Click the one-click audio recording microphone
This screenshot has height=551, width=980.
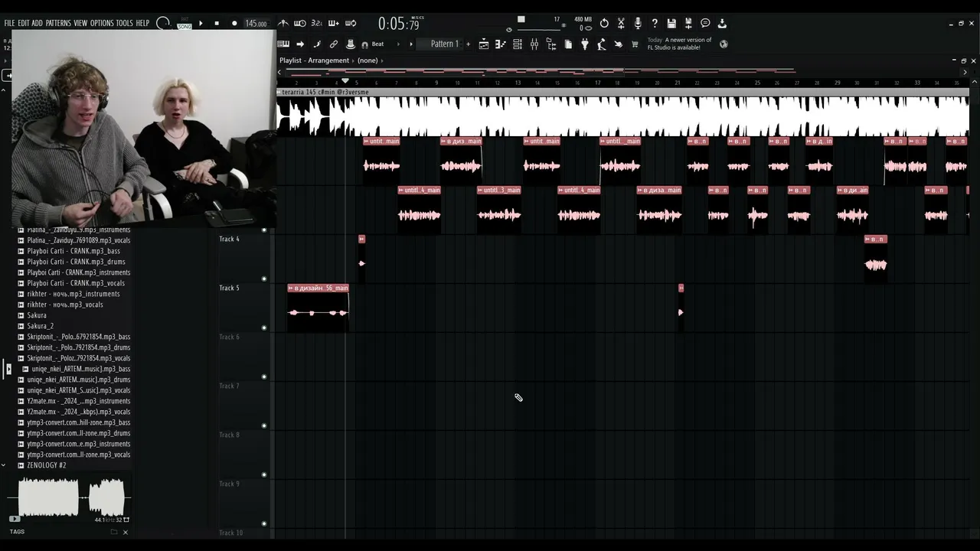638,24
